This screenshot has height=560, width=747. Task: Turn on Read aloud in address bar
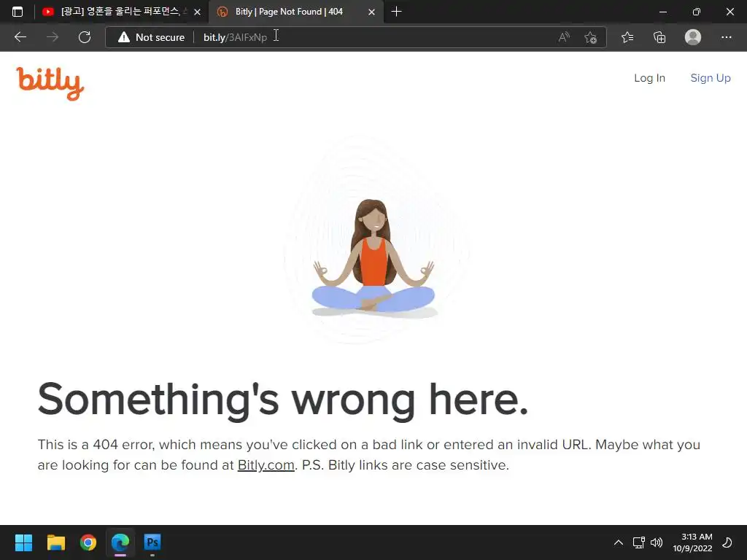(x=564, y=37)
